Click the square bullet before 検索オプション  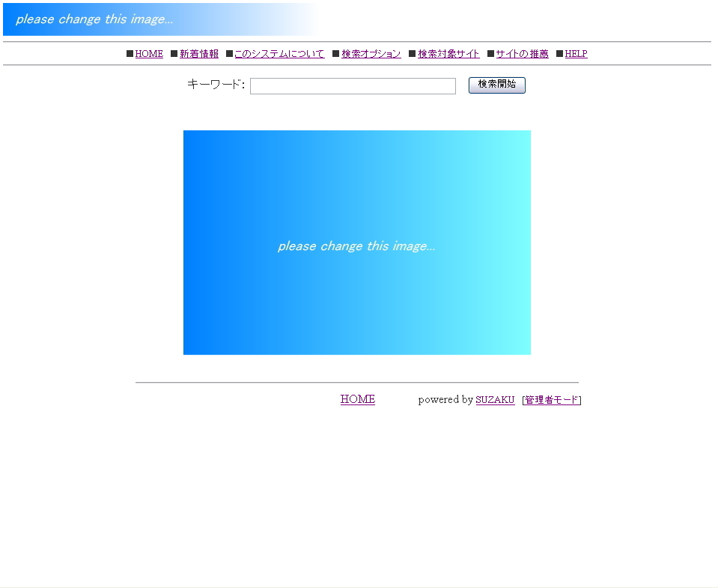tap(336, 54)
